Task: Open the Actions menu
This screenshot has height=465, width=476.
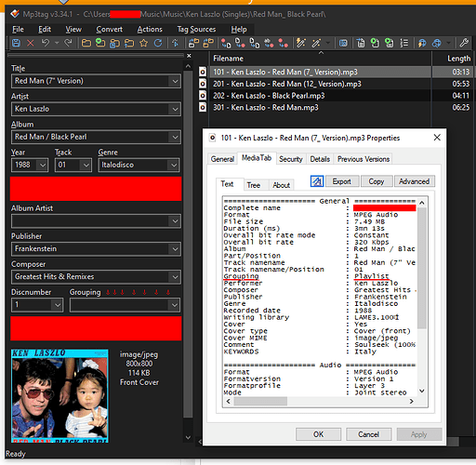Action: pyautogui.click(x=150, y=30)
